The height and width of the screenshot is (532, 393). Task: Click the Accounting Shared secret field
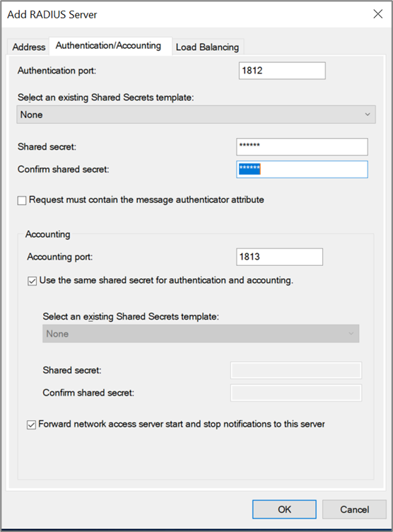tap(296, 370)
